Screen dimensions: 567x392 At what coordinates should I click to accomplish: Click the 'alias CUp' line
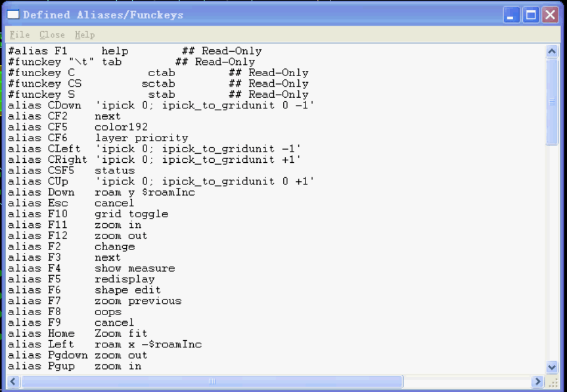[x=161, y=181]
